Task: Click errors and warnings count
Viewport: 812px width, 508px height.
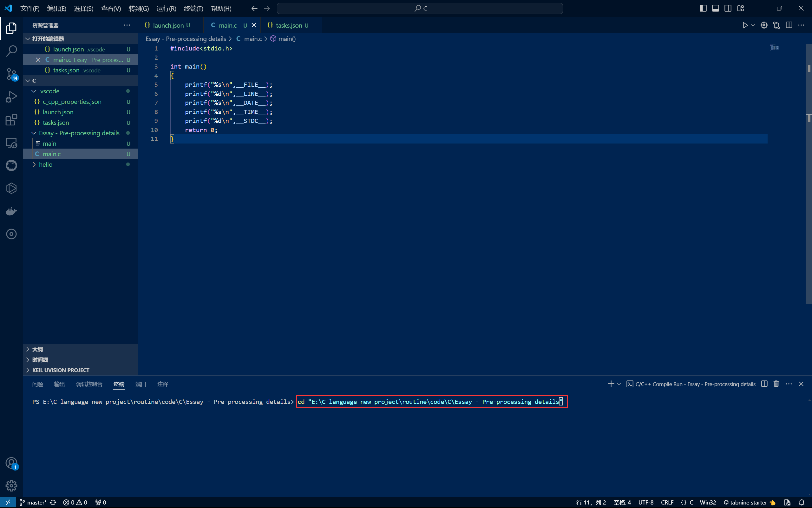Action: tap(75, 502)
